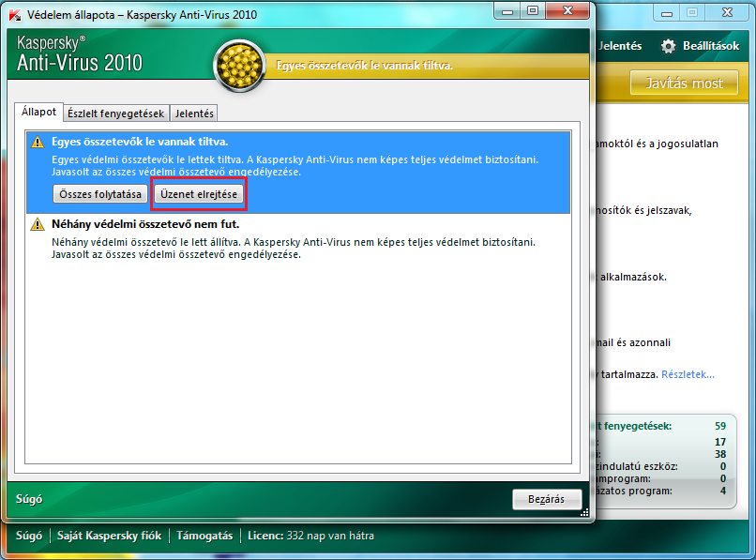This screenshot has width=756, height=560.
Task: Click the warning icon beside 'Egyes összetevők le vannak tiltva'
Action: [38, 142]
